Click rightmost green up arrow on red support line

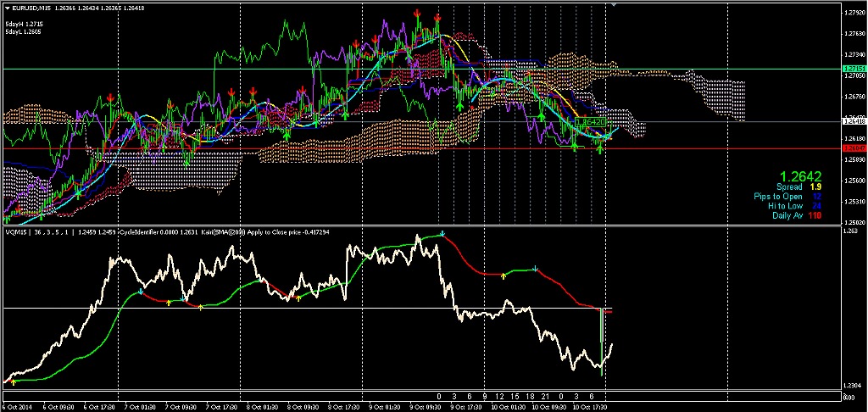600,149
